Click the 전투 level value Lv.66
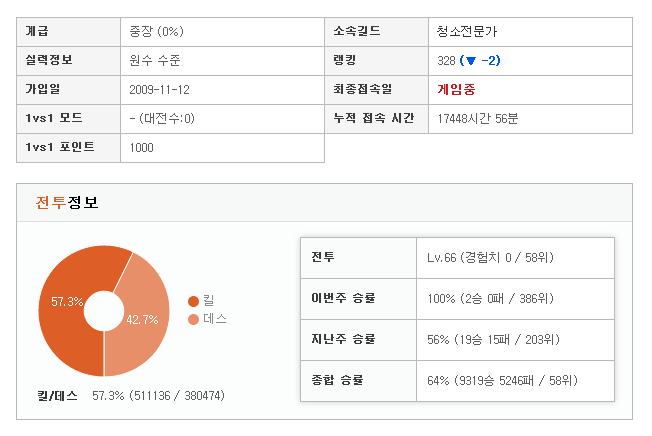 coord(442,258)
